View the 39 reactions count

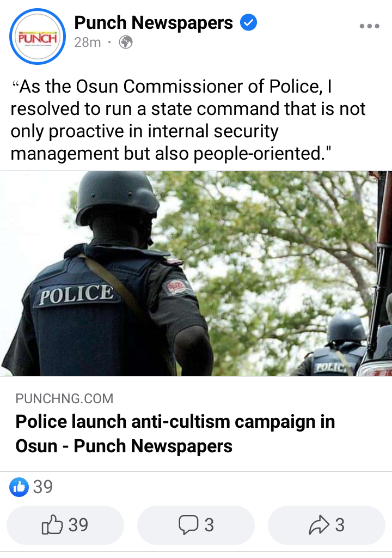[42, 487]
